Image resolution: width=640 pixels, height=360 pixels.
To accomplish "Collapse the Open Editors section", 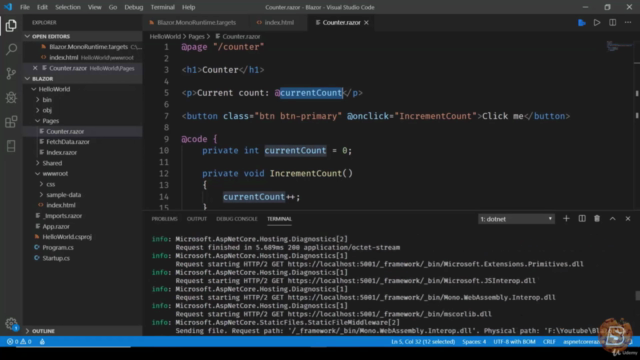I will 27,36.
